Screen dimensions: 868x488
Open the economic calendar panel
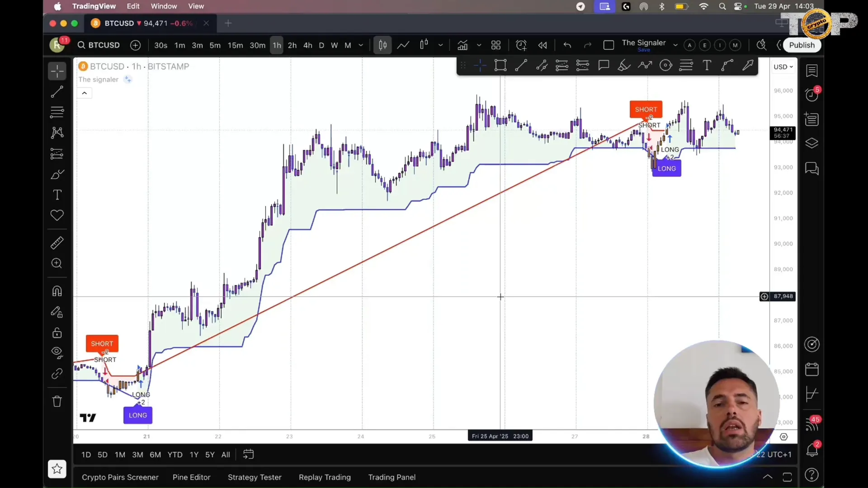point(812,369)
